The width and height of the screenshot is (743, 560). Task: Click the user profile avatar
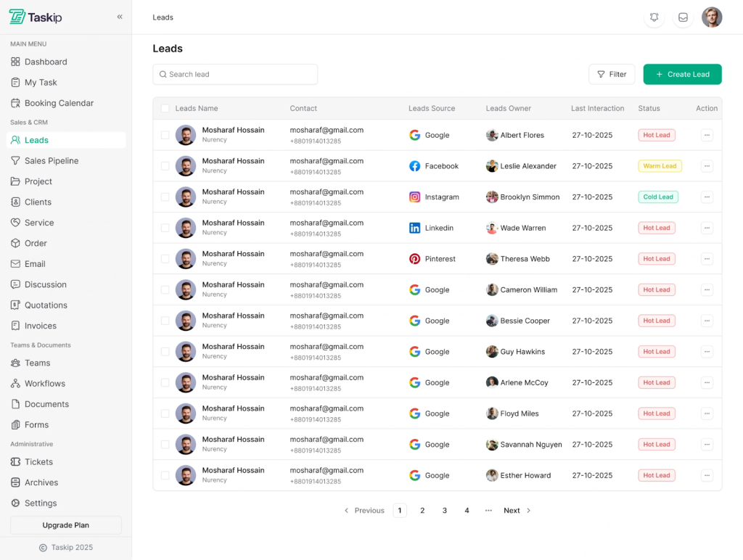pyautogui.click(x=712, y=17)
